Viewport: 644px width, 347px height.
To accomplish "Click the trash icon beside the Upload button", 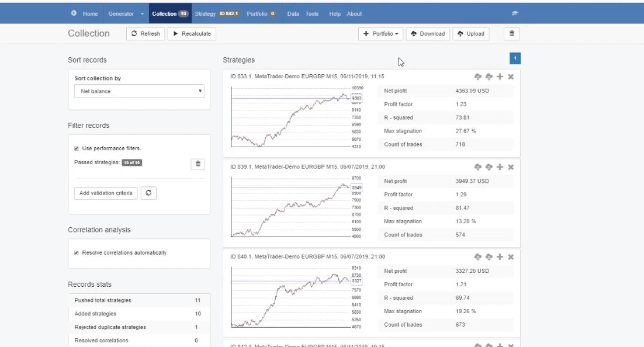I will (x=511, y=33).
